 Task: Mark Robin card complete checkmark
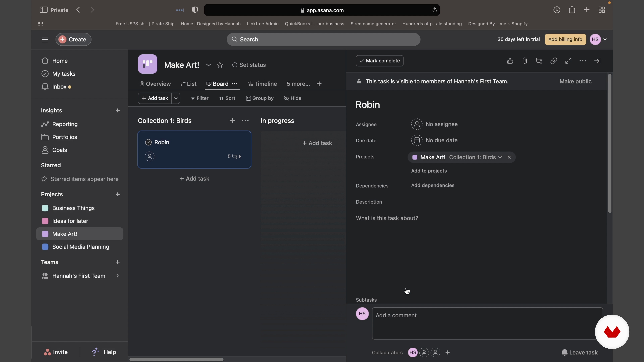[x=148, y=142]
